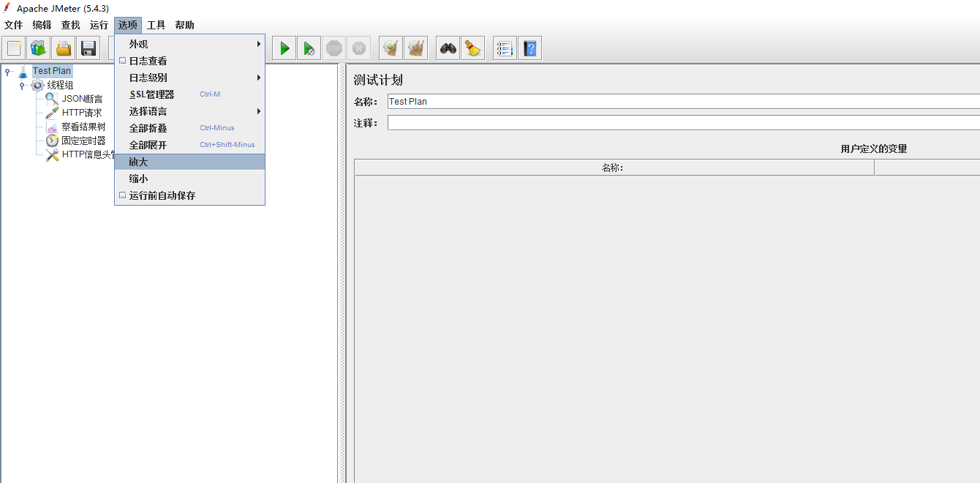Image resolution: width=980 pixels, height=483 pixels.
Task: Click the Clear All icon with double brooms
Action: (416, 48)
